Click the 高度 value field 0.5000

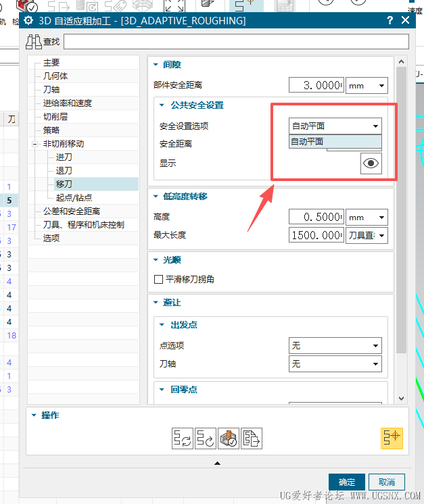click(316, 218)
